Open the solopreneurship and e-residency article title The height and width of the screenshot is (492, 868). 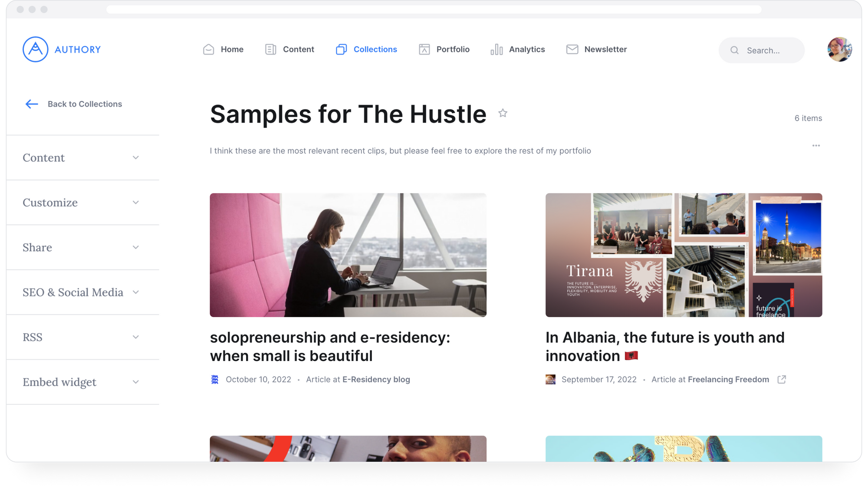[x=330, y=347]
